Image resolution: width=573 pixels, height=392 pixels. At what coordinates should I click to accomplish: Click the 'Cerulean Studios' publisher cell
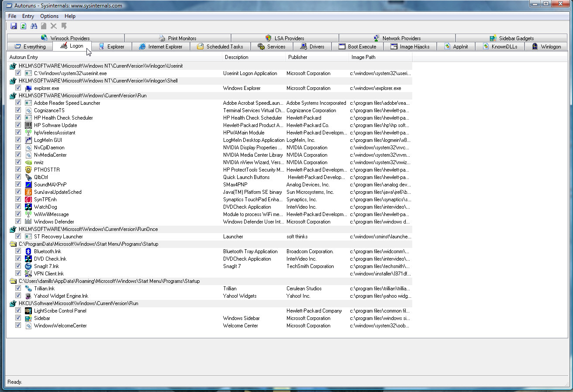304,289
